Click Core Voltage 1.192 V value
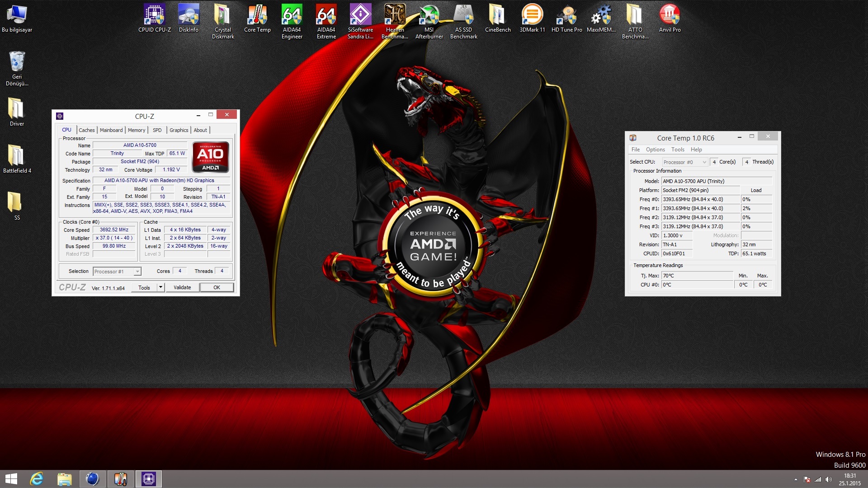The height and width of the screenshot is (488, 868). click(171, 169)
